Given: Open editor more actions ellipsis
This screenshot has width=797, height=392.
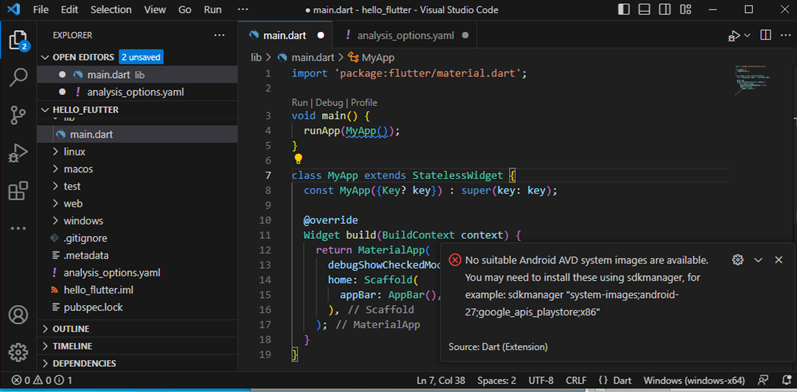Looking at the screenshot, I should (x=785, y=35).
